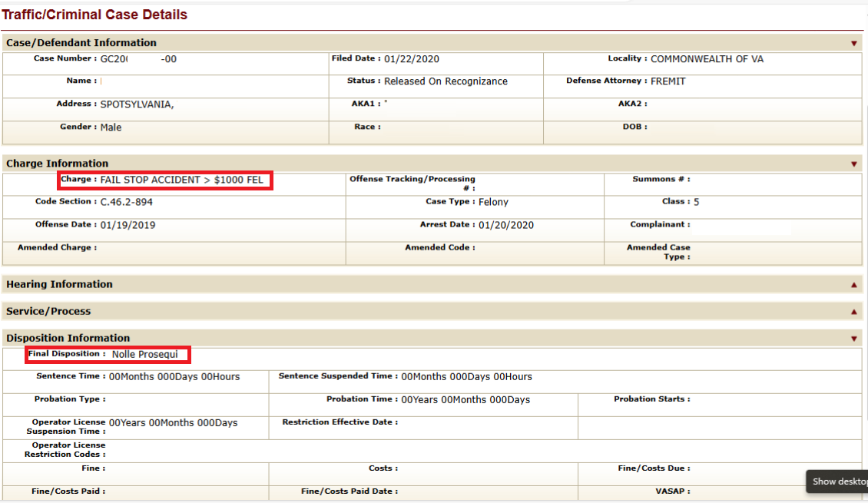This screenshot has height=503, width=868.
Task: Click the Probation Type label
Action: (x=70, y=399)
